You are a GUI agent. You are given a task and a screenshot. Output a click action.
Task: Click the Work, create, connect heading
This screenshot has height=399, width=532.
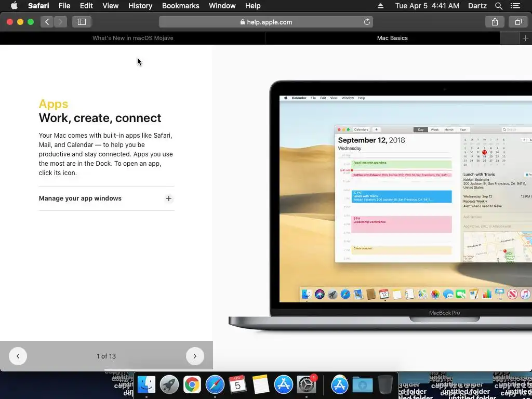click(x=100, y=118)
